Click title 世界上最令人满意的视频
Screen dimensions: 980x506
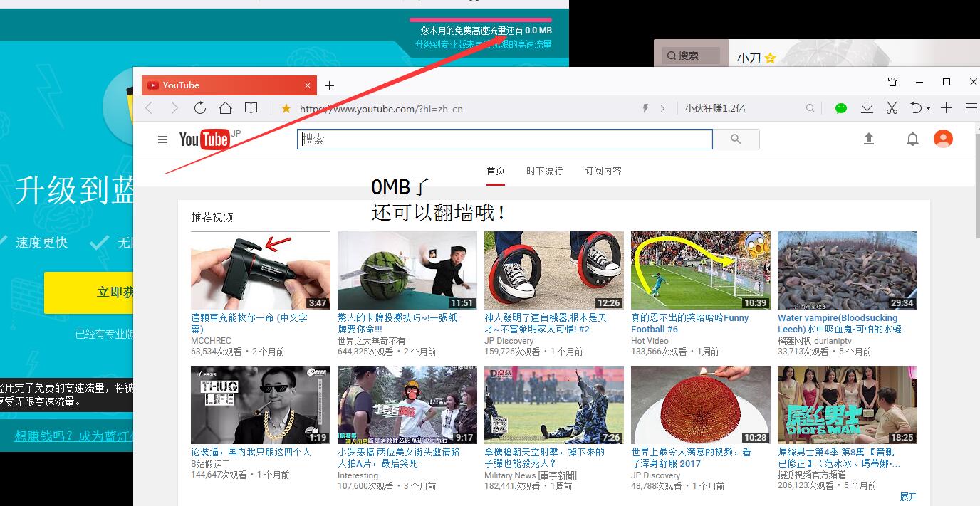click(x=691, y=458)
